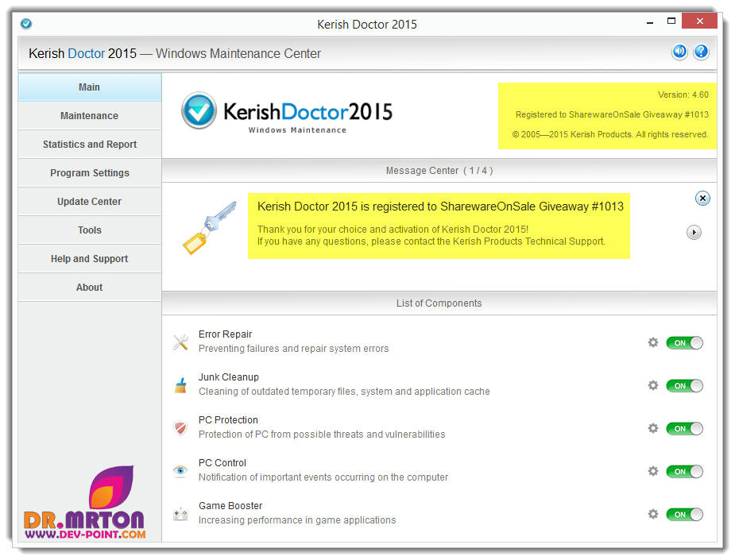Click the PC Protection shield icon
Image resolution: width=735 pixels, height=560 pixels.
(180, 428)
